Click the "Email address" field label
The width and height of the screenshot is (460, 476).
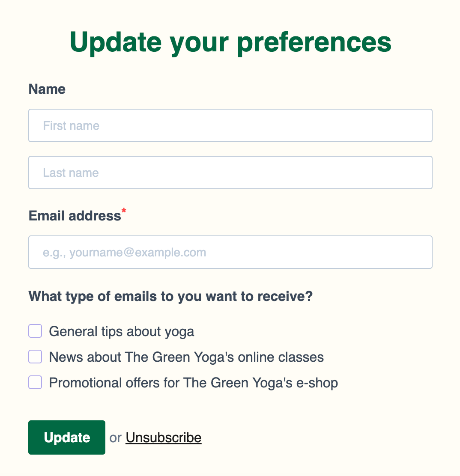tap(75, 216)
